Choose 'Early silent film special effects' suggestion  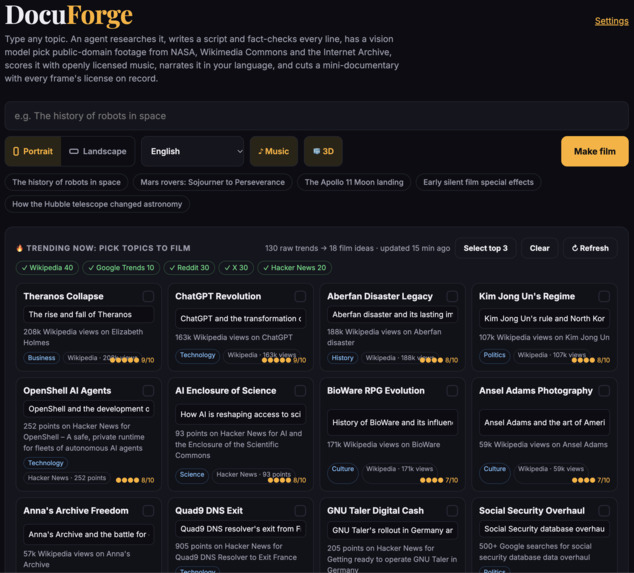point(478,182)
